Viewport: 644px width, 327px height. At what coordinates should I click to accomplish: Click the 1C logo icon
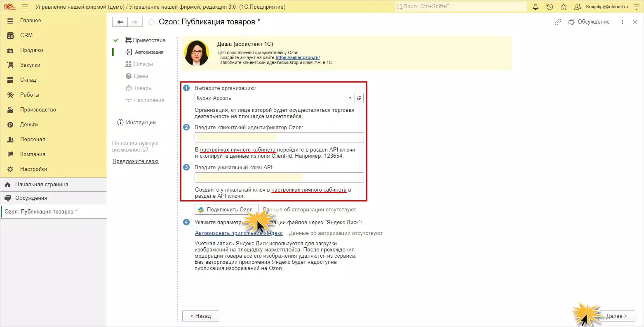click(9, 7)
